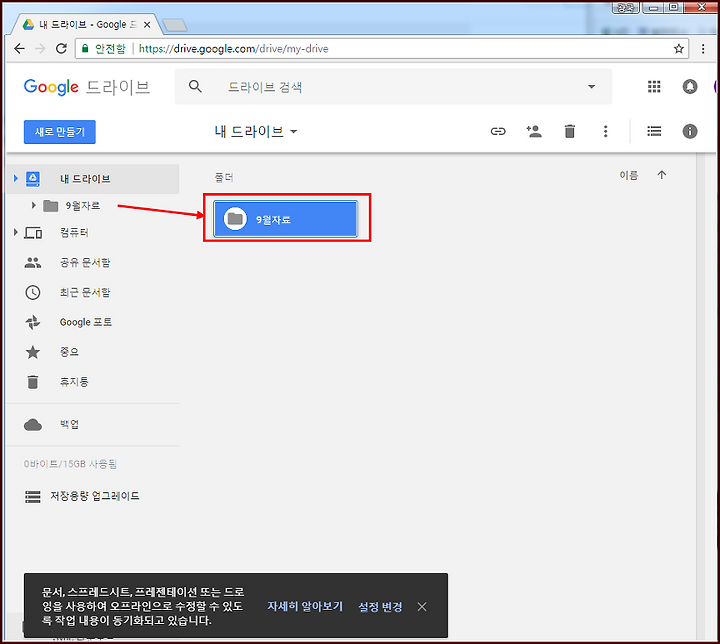Switch to list view icon
720x644 pixels.
(x=654, y=131)
